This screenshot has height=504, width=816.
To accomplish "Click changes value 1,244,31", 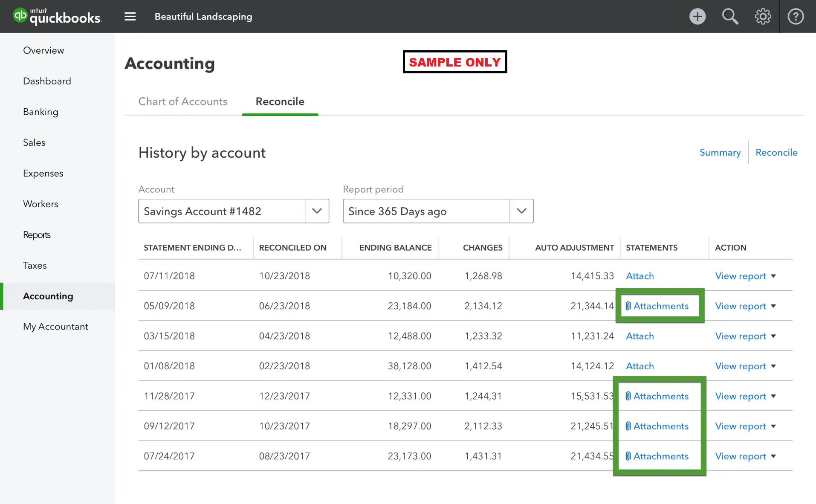I will 483,396.
